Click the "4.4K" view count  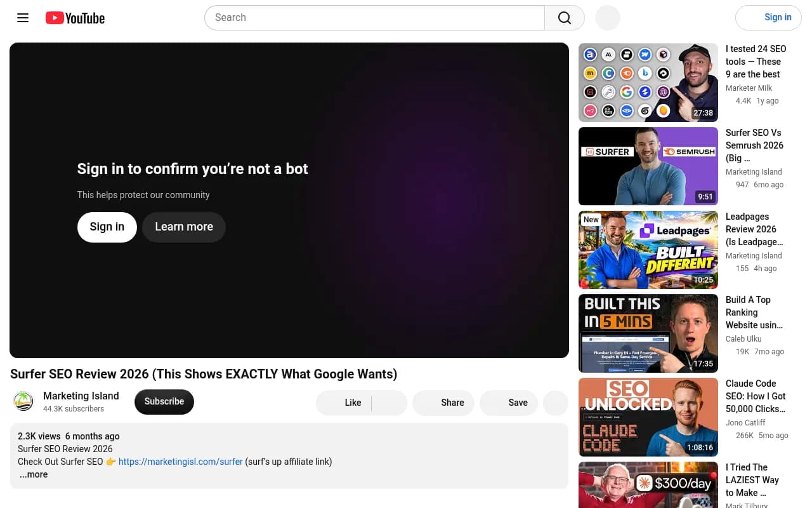click(743, 101)
